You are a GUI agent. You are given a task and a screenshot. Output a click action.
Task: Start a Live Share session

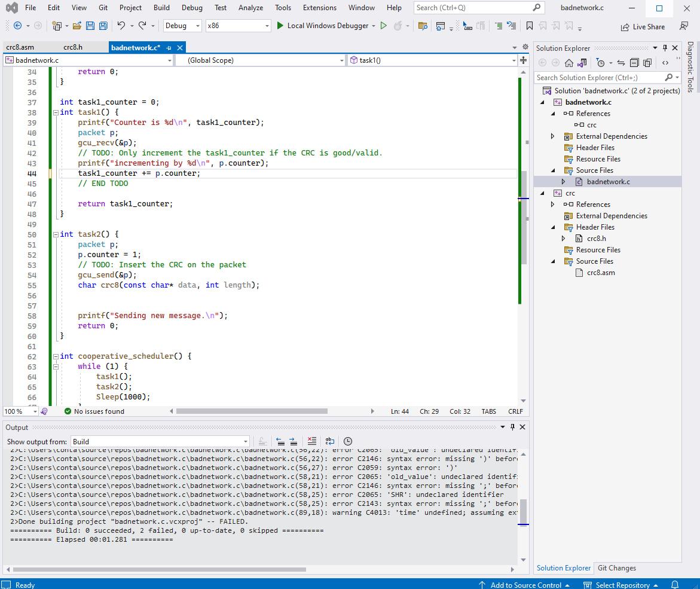[643, 27]
